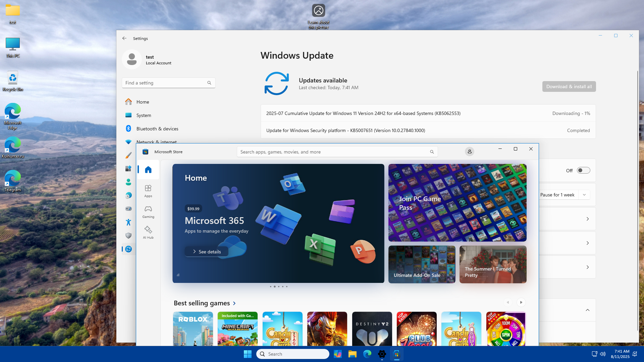Viewport: 644px width, 362px height.
Task: Open Ultimate Add-On Sale tile
Action: pos(422,264)
